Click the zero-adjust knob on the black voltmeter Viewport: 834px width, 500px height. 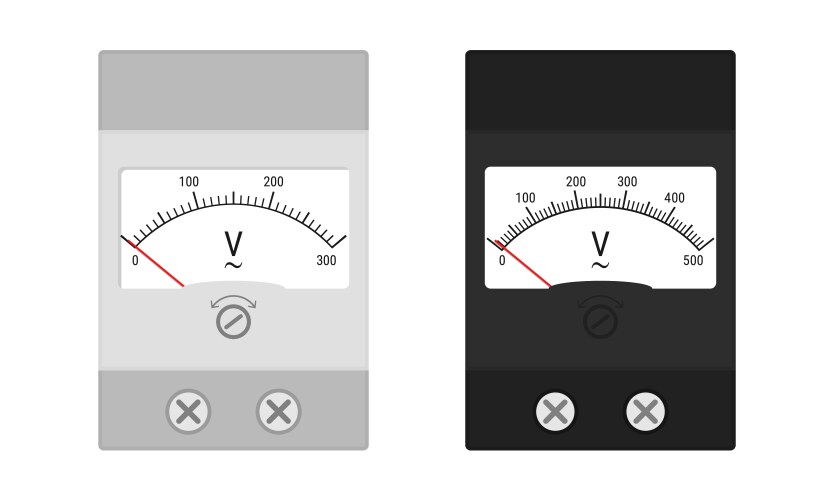coord(601,322)
